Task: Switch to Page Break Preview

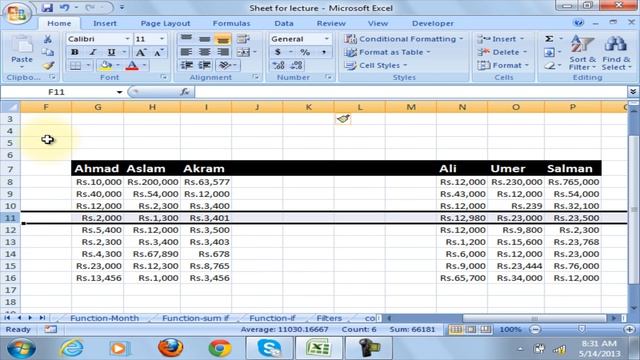Action: click(x=485, y=329)
